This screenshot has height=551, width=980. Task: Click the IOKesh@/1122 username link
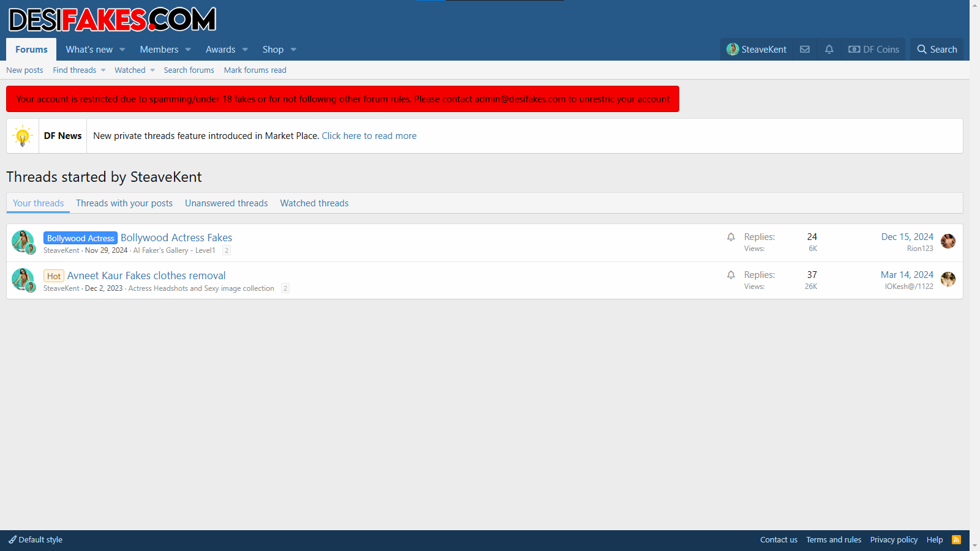(x=909, y=287)
